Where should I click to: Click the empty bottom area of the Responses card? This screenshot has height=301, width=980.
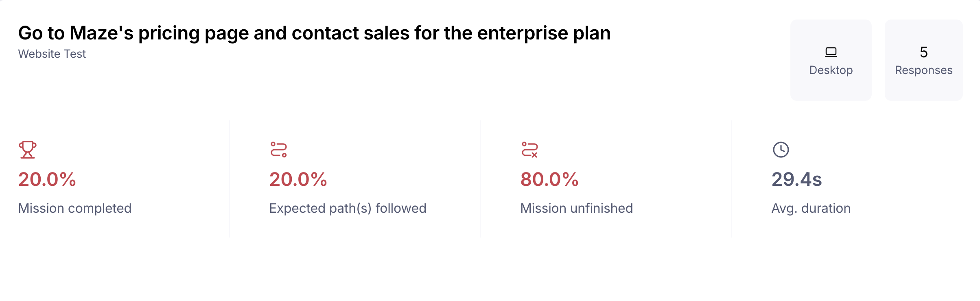coord(924,89)
